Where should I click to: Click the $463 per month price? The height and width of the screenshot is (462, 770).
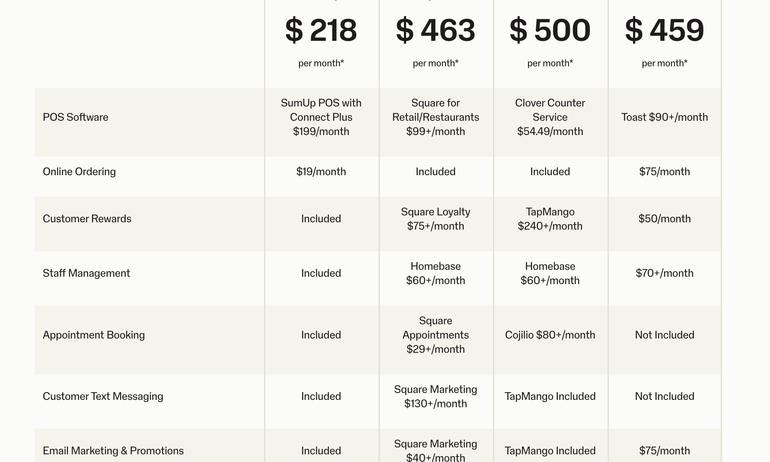click(435, 30)
